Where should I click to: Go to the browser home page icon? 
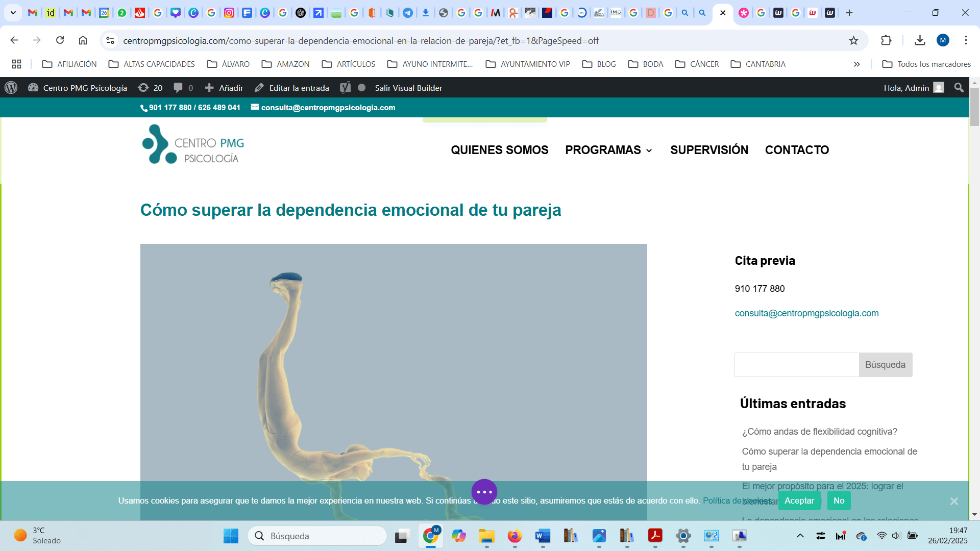[83, 40]
